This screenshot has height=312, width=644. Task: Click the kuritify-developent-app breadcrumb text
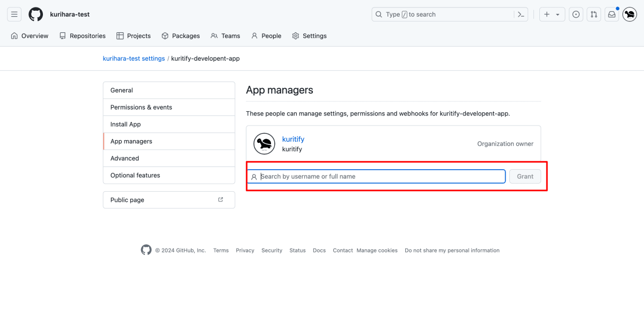pyautogui.click(x=206, y=59)
